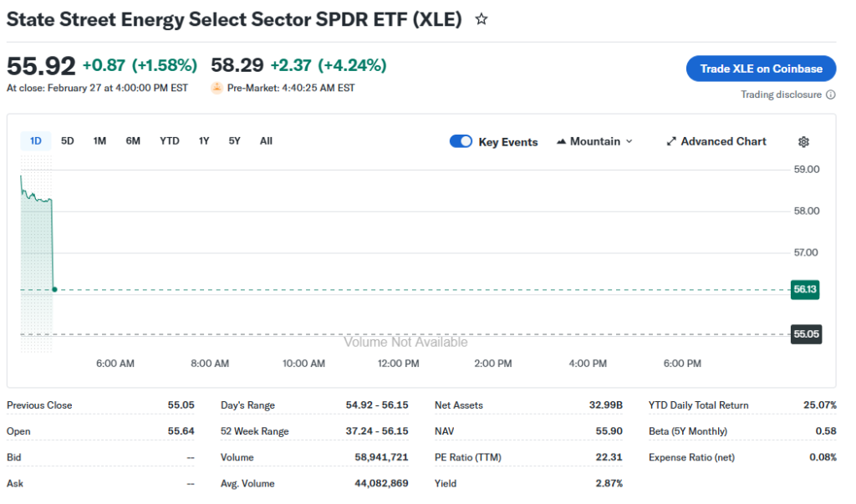Click the Trading disclosure info icon
The image size is (856, 504).
[830, 95]
